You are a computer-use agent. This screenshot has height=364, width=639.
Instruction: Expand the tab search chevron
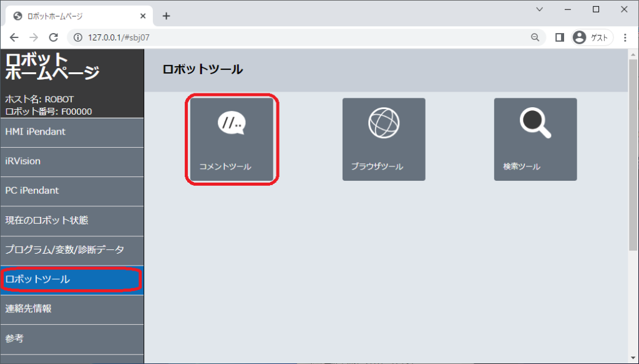coord(540,9)
